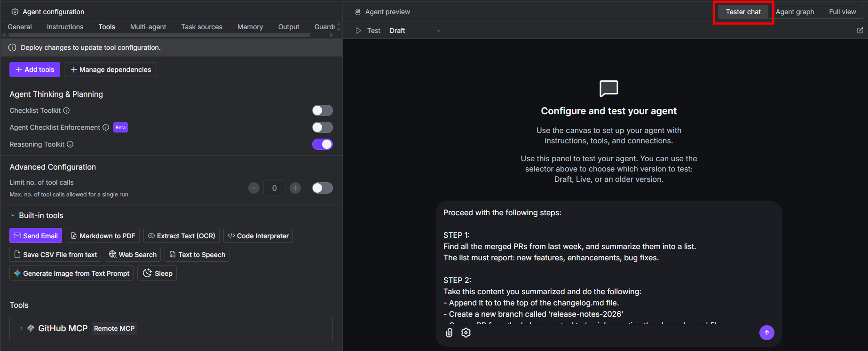Click the attachment paperclip icon

[x=449, y=333]
